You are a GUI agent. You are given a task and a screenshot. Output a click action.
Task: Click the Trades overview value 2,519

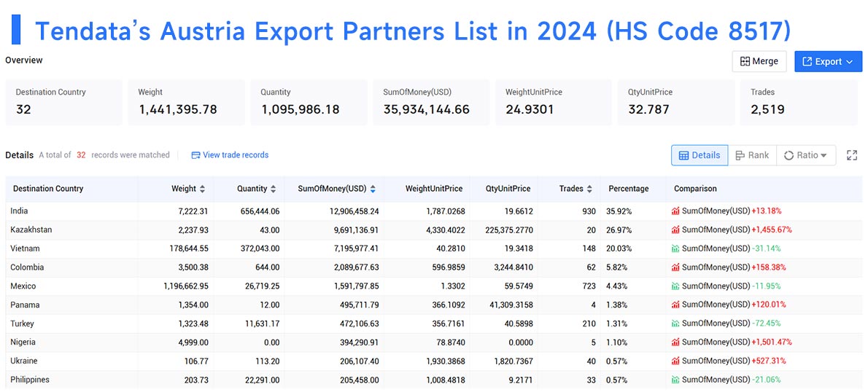click(767, 109)
